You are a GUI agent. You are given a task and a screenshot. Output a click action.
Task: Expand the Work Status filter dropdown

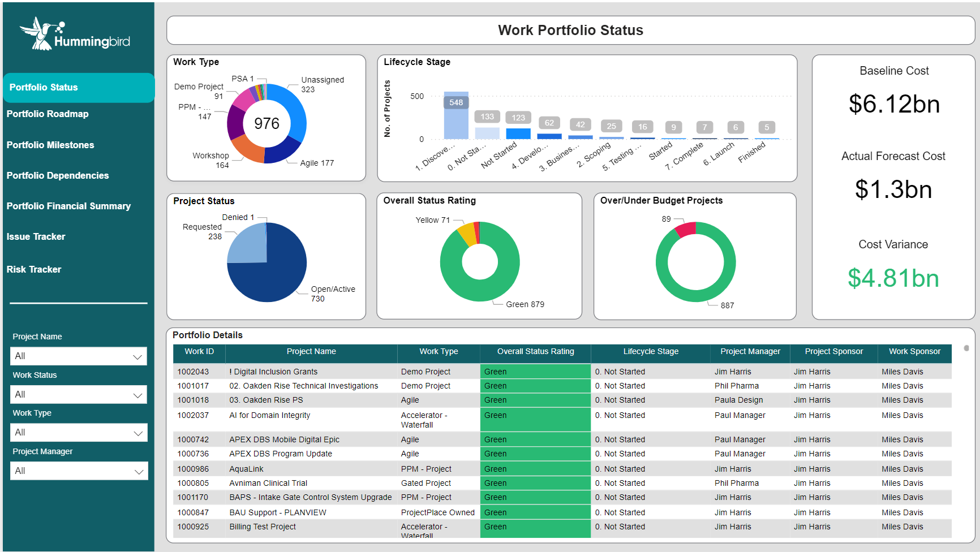pos(79,394)
